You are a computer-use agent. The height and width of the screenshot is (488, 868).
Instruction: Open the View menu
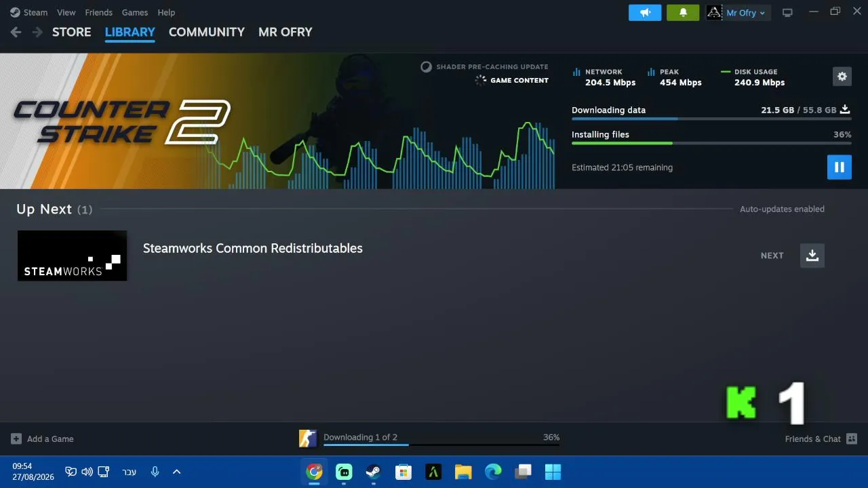click(x=66, y=12)
